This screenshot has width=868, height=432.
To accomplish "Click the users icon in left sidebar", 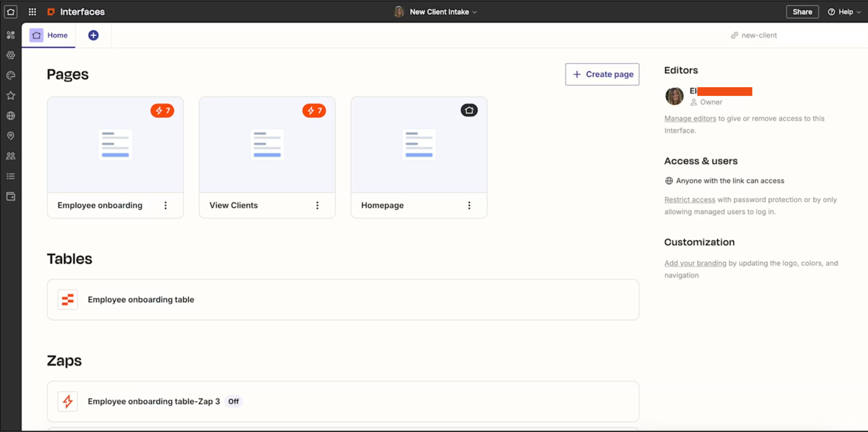I will pos(11,156).
